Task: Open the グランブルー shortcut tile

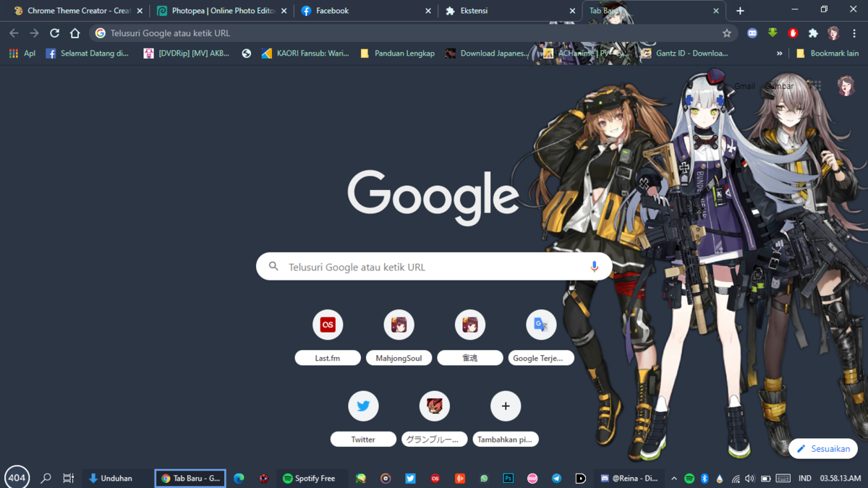Action: [x=434, y=406]
